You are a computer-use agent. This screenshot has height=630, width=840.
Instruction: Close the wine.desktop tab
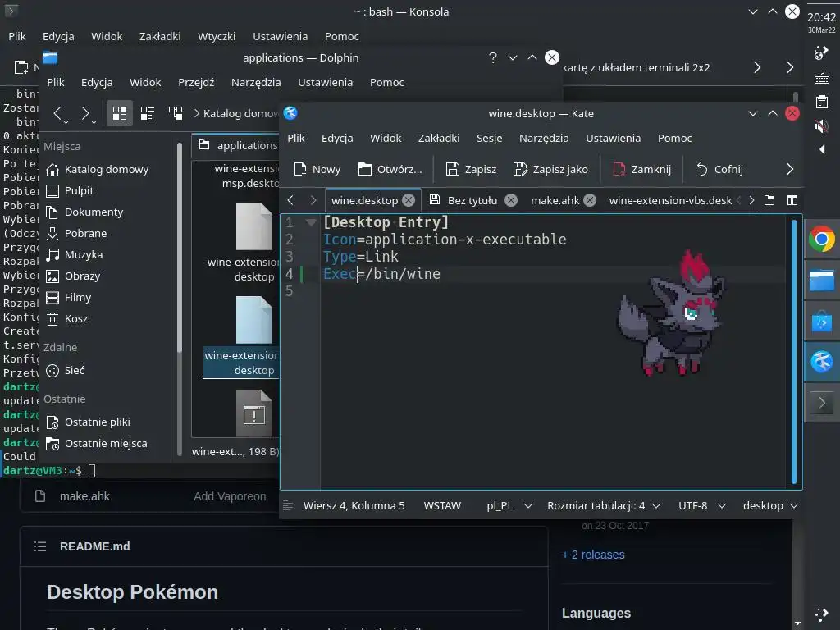(x=409, y=200)
